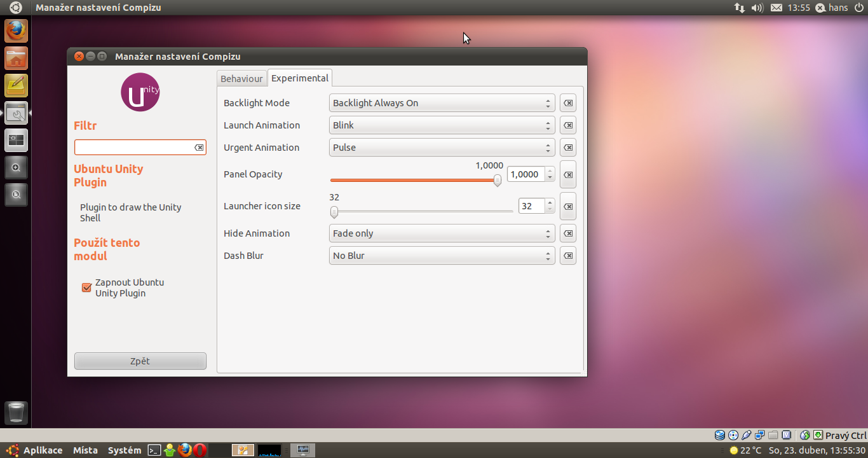Open the Místa menu
The height and width of the screenshot is (458, 868).
[x=85, y=450]
